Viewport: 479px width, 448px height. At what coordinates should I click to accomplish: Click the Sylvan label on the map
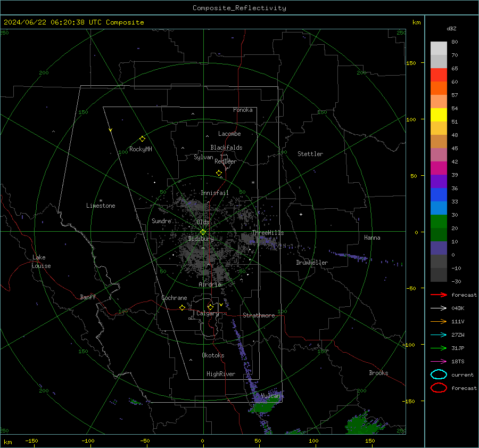point(203,157)
